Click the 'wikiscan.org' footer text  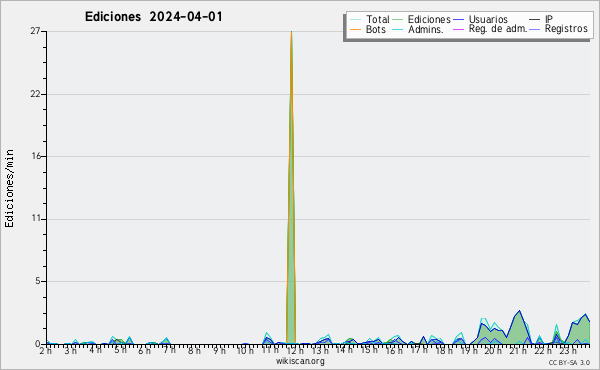tap(300, 361)
